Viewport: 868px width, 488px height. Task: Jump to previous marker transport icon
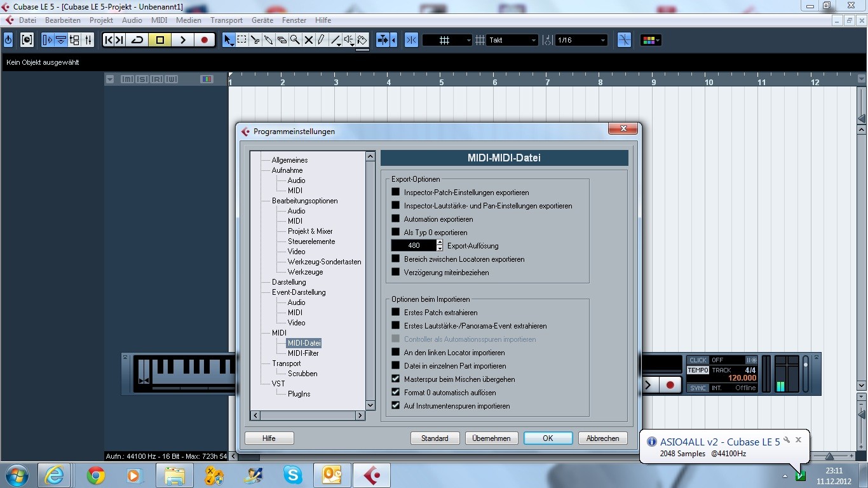tap(109, 40)
